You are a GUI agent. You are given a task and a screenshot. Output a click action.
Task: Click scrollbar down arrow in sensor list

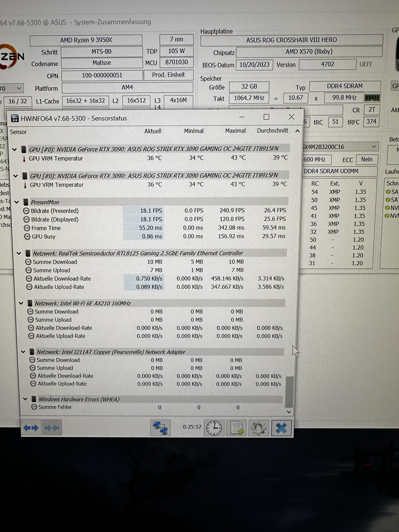tap(289, 412)
